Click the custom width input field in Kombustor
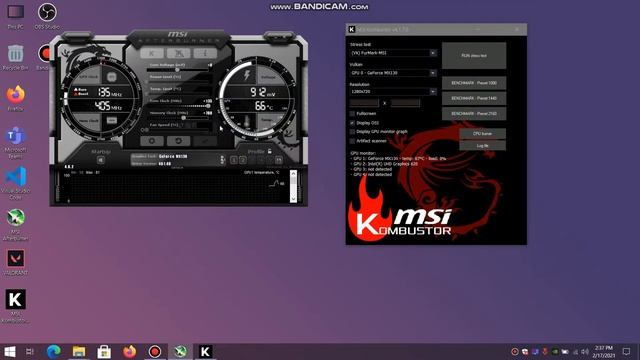 (x=364, y=103)
